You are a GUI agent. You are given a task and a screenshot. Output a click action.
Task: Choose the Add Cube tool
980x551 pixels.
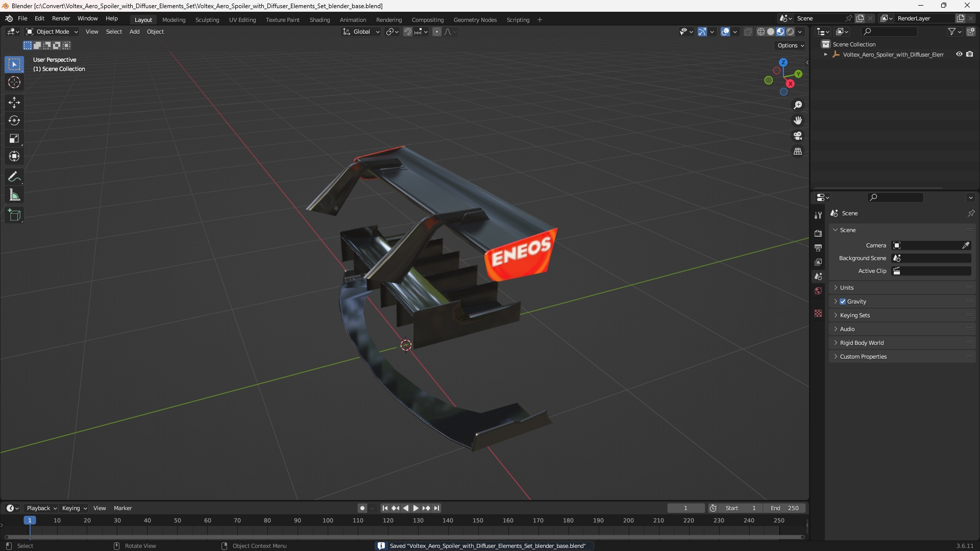pyautogui.click(x=14, y=215)
